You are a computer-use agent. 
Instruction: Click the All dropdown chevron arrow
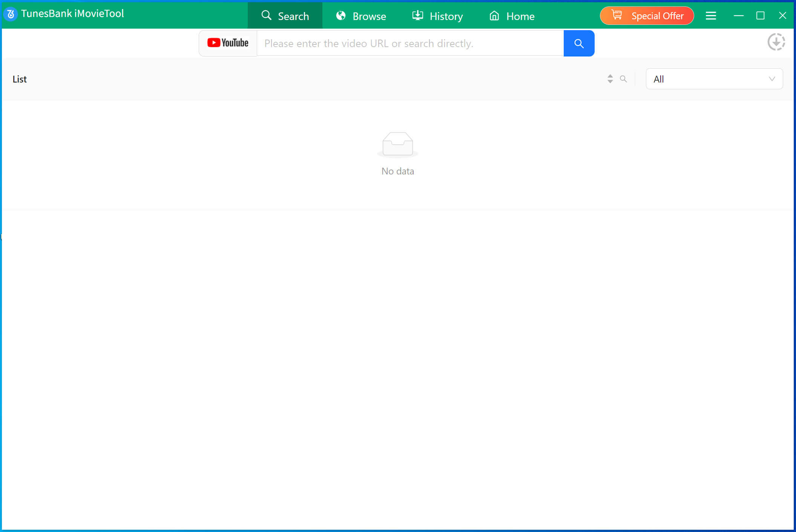771,79
